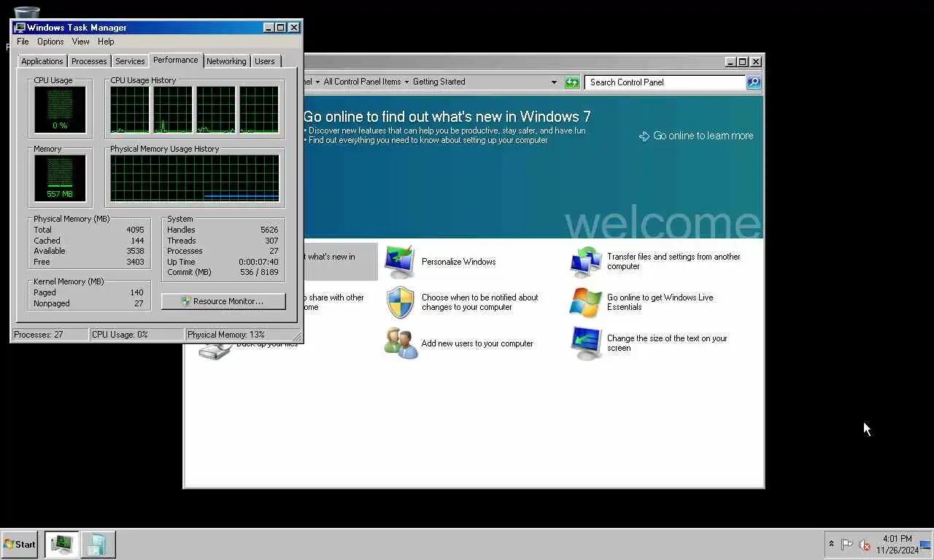
Task: Expand the All Control Panel Items breadcrumb arrow
Action: [x=406, y=82]
